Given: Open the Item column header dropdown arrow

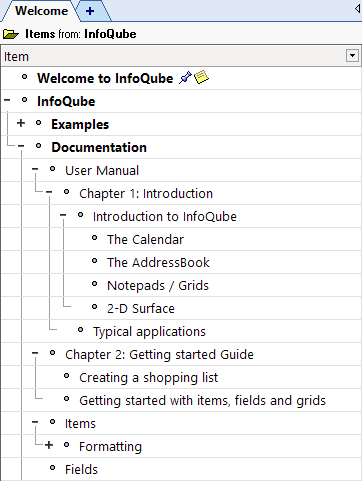Looking at the screenshot, I should [x=352, y=56].
